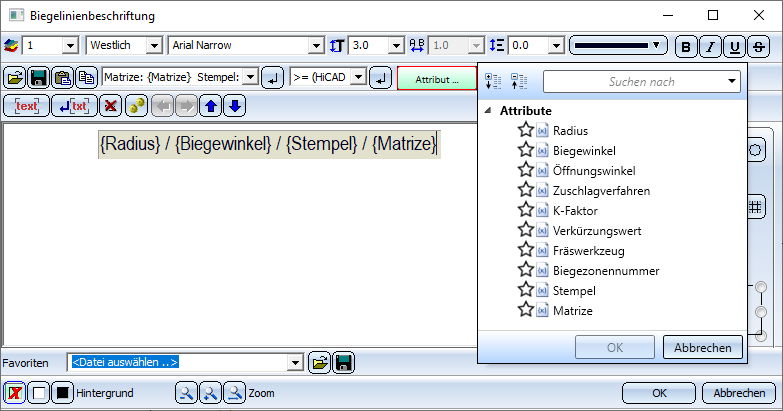The width and height of the screenshot is (783, 411).
Task: Click the yellow spheres icon
Action: 136,106
